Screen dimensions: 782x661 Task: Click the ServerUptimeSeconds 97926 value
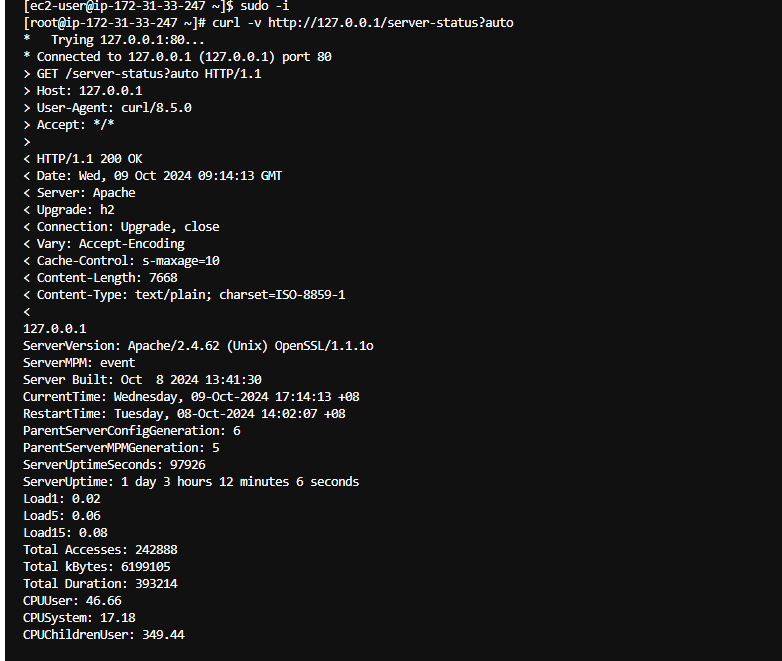click(x=188, y=464)
